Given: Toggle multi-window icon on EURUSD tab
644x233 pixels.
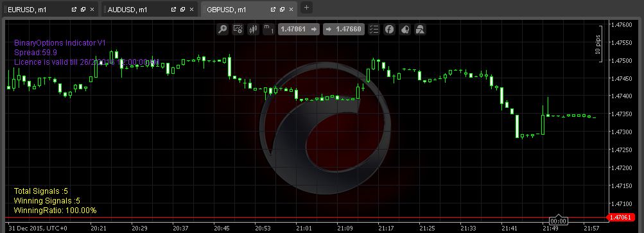Looking at the screenshot, I should tap(83, 10).
